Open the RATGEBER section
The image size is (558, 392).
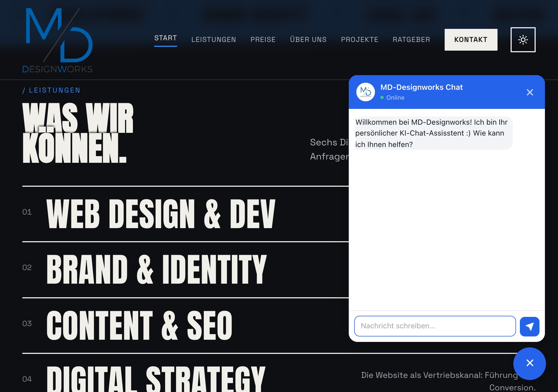tap(411, 40)
